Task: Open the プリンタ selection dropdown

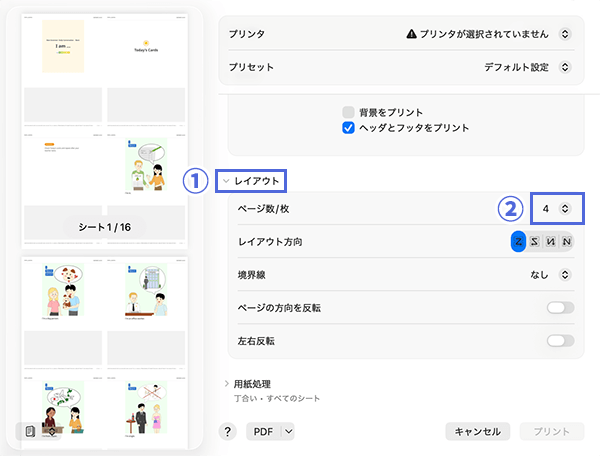Action: pyautogui.click(x=565, y=34)
